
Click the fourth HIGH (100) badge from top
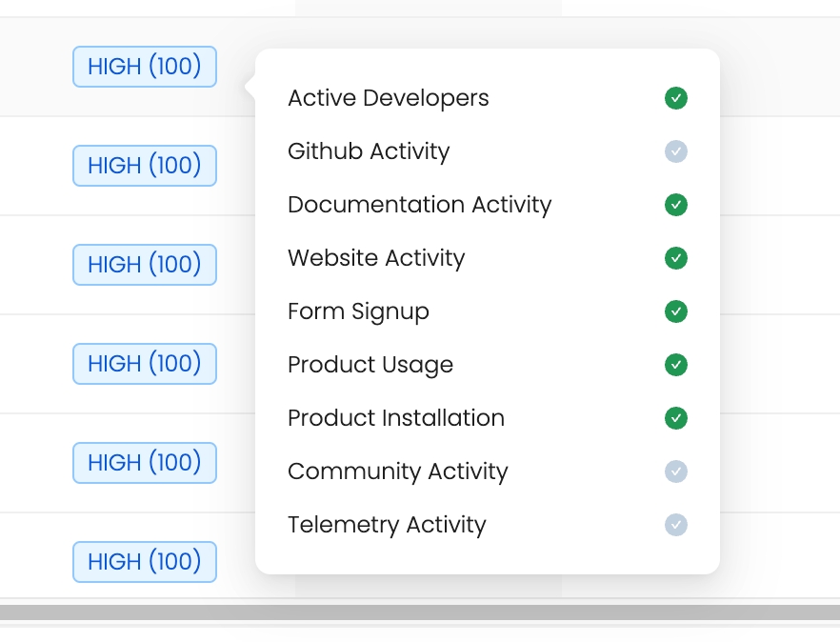[x=145, y=364]
